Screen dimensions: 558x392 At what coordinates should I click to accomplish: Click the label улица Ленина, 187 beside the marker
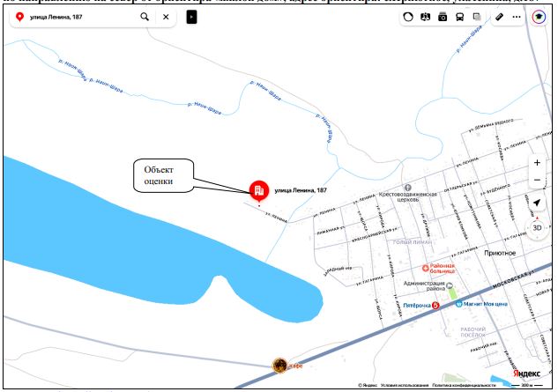click(x=301, y=190)
